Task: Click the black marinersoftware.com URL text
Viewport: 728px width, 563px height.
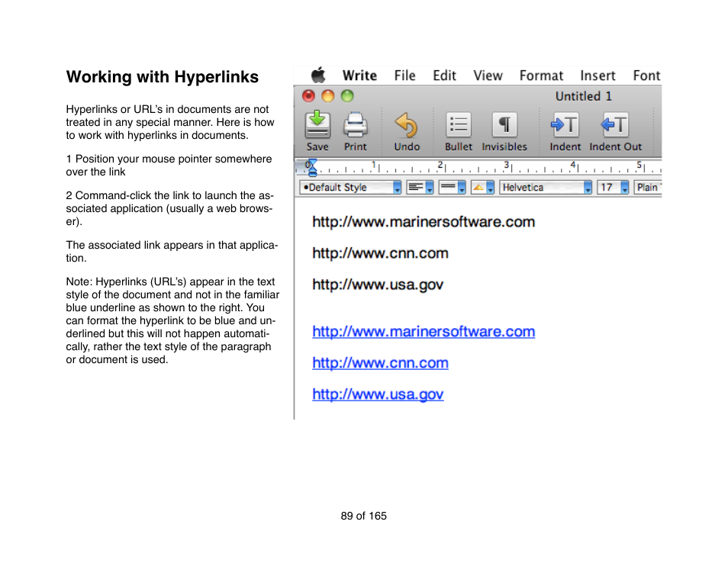Action: coord(424,222)
